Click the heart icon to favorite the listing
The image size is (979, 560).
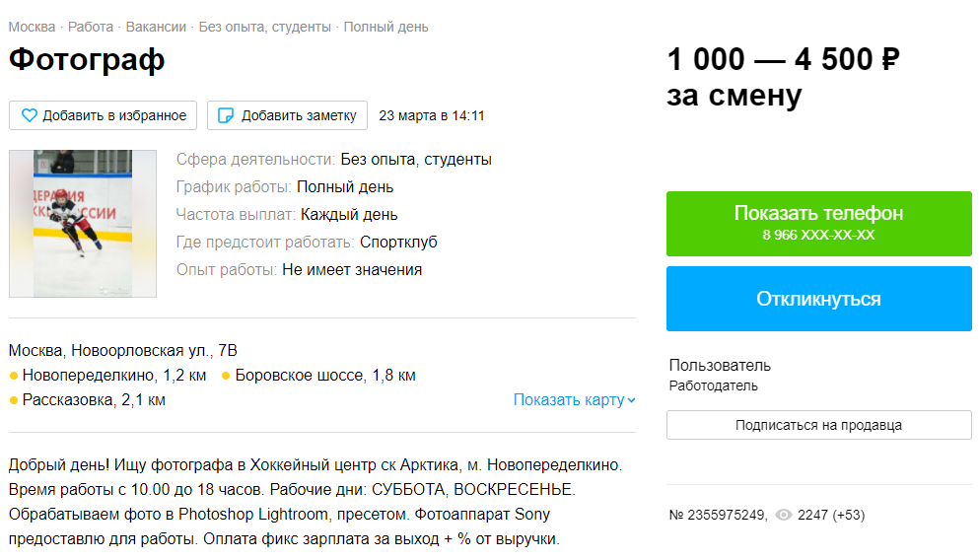coord(30,115)
